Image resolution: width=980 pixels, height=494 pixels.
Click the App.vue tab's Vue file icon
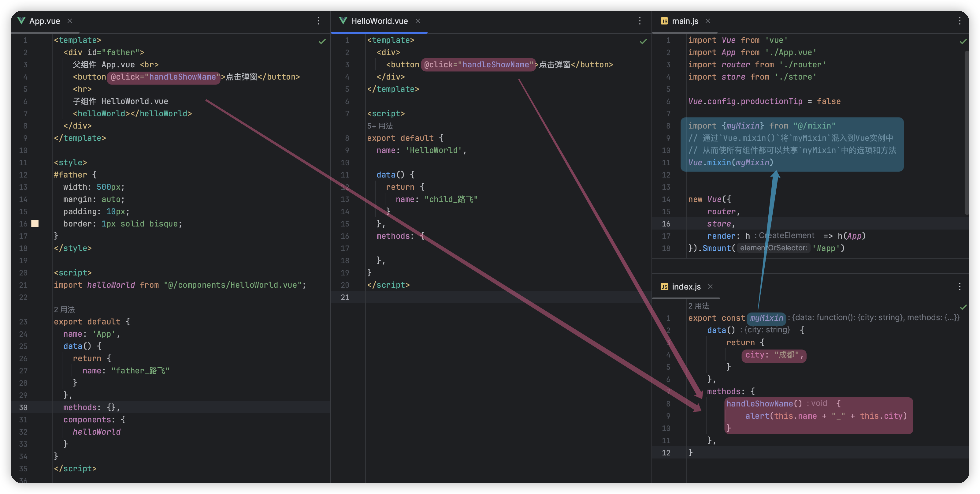click(21, 21)
